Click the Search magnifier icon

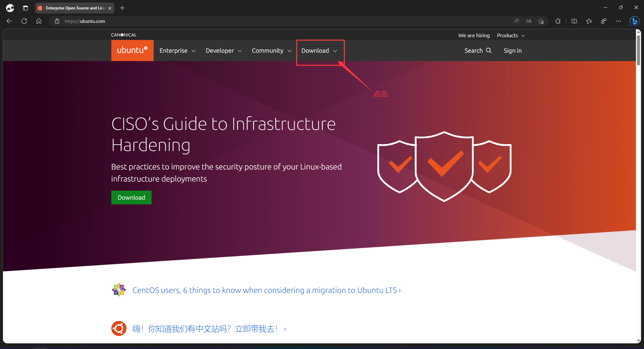click(x=489, y=50)
